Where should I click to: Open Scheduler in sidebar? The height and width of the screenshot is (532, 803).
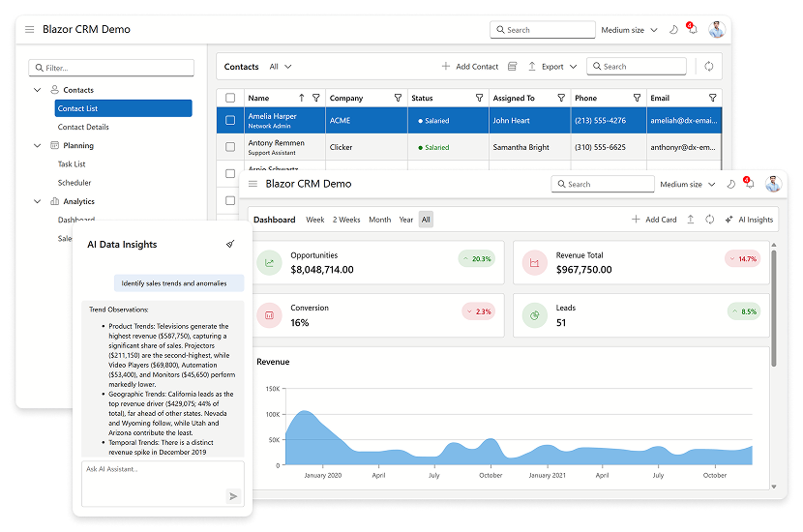pyautogui.click(x=74, y=182)
